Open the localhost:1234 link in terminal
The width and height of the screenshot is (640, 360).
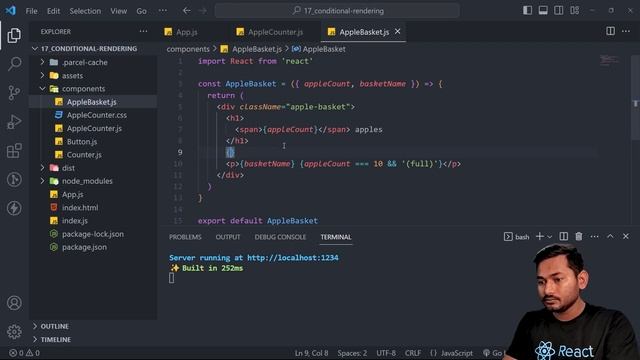pos(293,258)
